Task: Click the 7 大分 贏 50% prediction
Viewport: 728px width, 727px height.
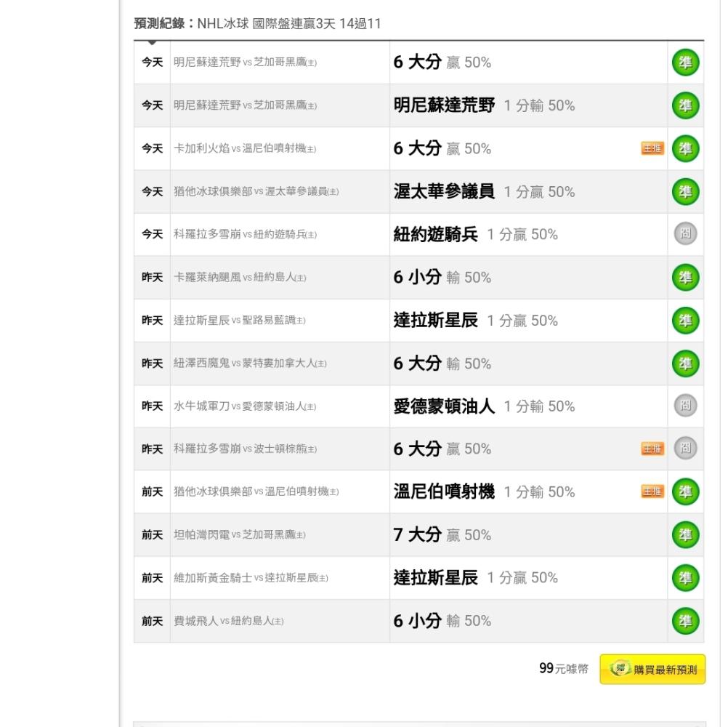Action: [442, 534]
